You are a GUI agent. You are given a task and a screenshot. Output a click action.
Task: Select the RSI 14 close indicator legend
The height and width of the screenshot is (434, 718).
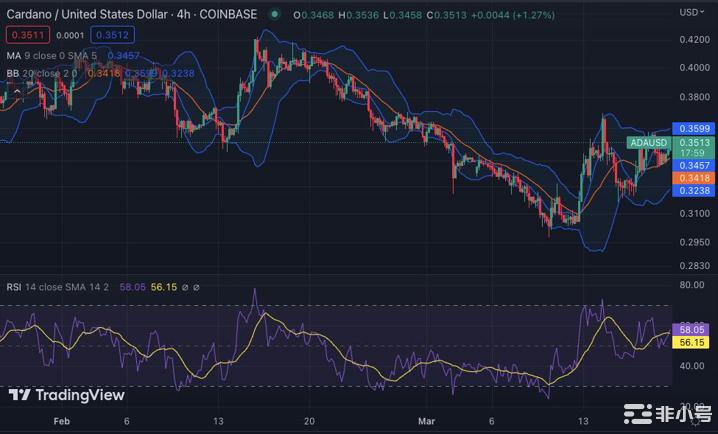click(58, 286)
